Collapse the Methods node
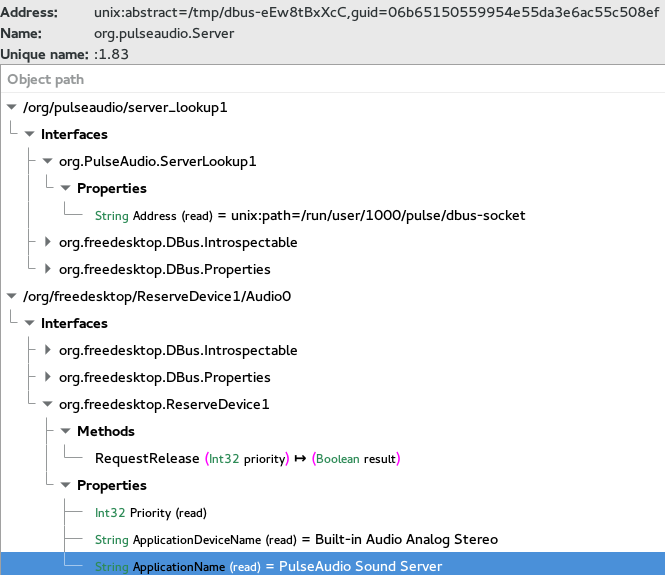 click(x=65, y=431)
